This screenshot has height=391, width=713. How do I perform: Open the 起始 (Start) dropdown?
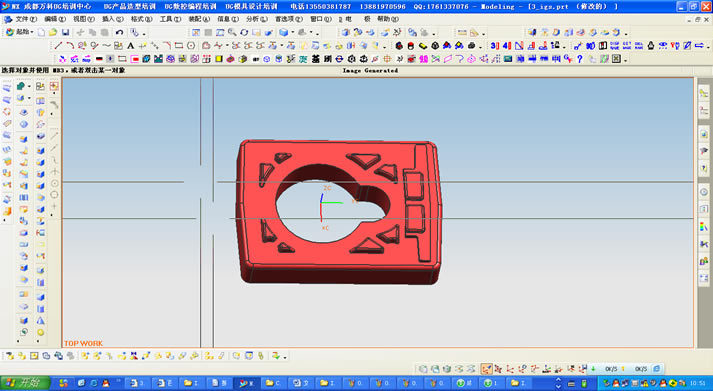tap(20, 32)
